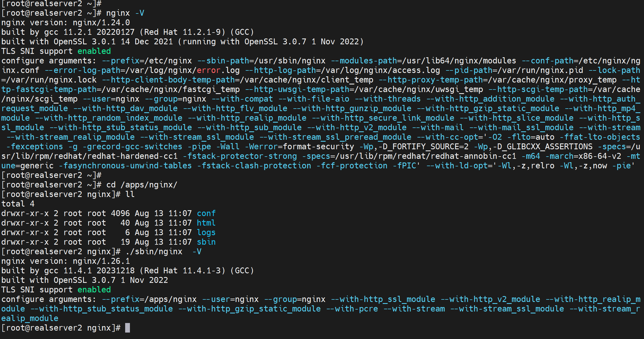The height and width of the screenshot is (339, 644).
Task: Click the --with-file-aio option
Action: 314,99
